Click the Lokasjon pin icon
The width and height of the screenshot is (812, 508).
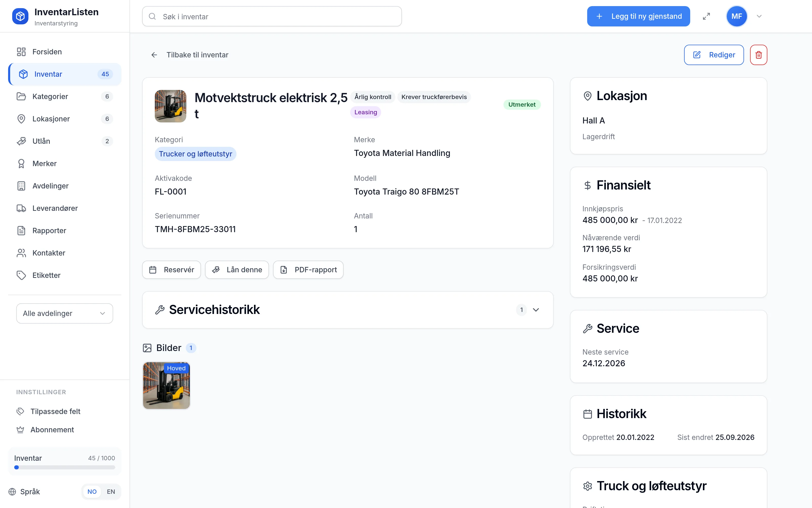pyautogui.click(x=587, y=96)
